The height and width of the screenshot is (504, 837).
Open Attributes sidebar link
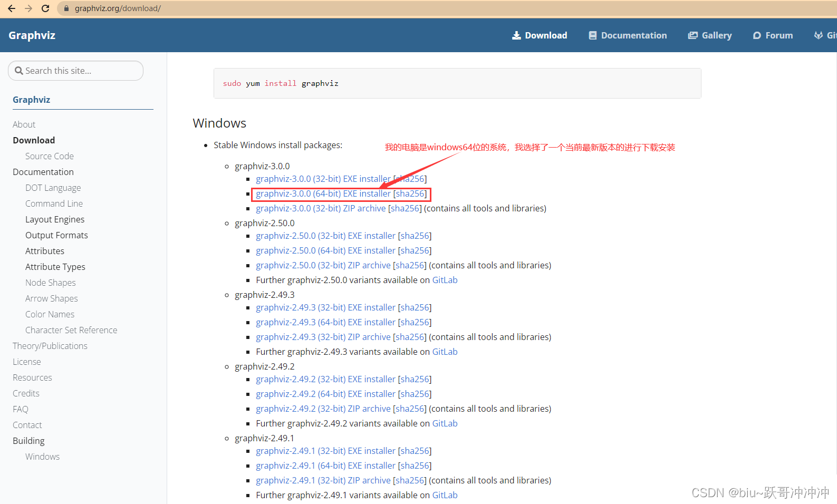pos(45,251)
